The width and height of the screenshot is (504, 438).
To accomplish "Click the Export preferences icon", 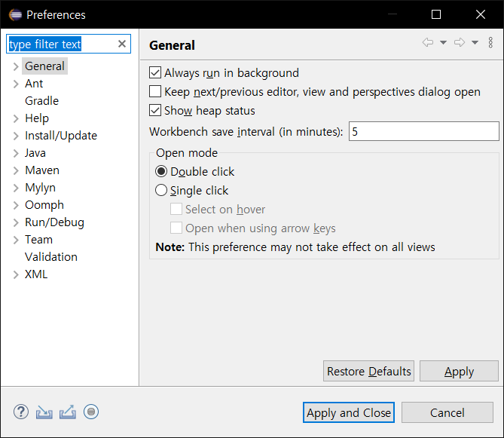I will pyautogui.click(x=68, y=412).
